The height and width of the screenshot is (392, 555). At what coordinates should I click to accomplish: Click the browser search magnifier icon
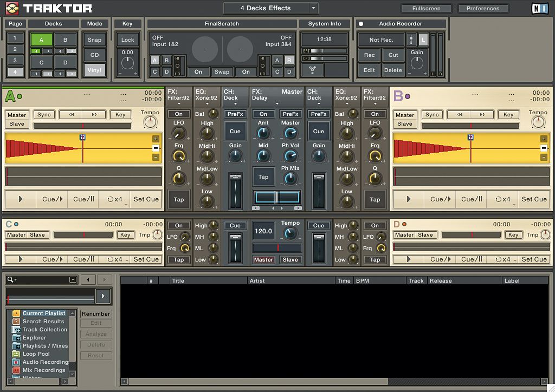pos(11,279)
